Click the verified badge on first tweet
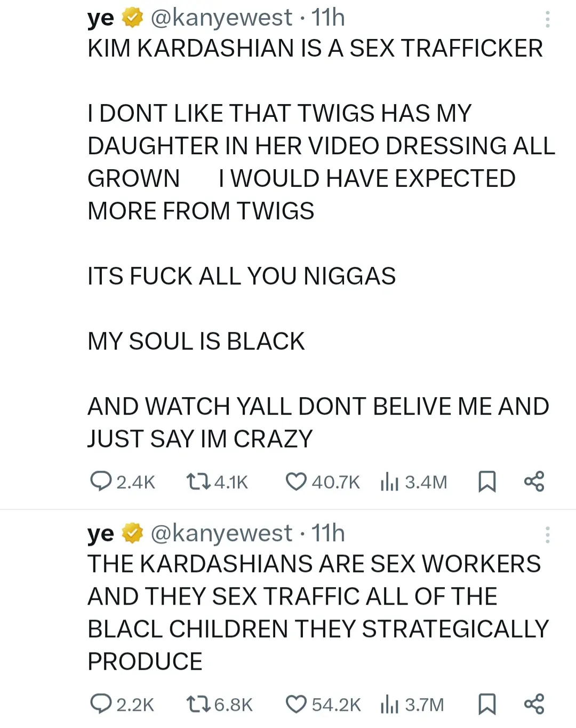The width and height of the screenshot is (576, 728). (132, 18)
